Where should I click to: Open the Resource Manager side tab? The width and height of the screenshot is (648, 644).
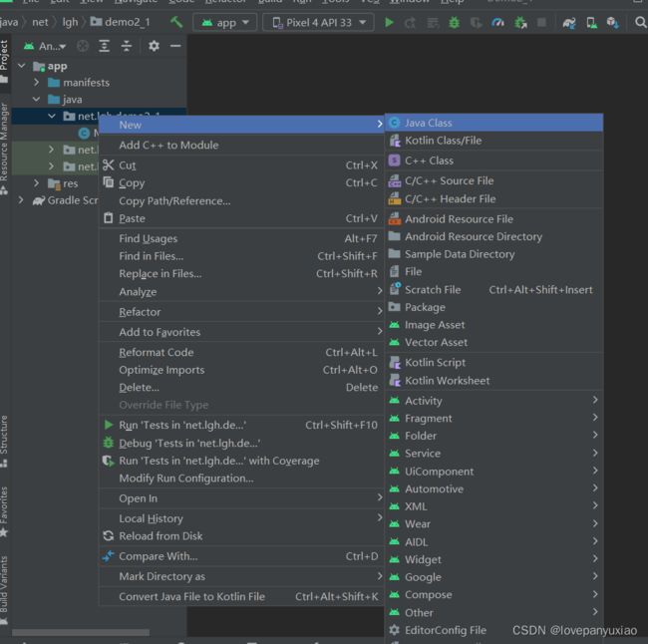pos(4,148)
